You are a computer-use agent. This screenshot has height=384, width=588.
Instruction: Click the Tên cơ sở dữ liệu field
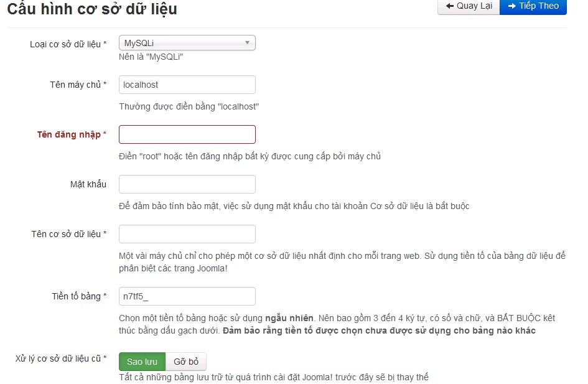click(x=187, y=233)
